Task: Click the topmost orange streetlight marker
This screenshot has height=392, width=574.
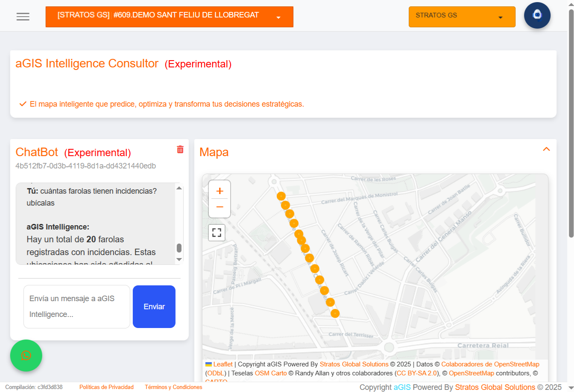Action: 281,196
